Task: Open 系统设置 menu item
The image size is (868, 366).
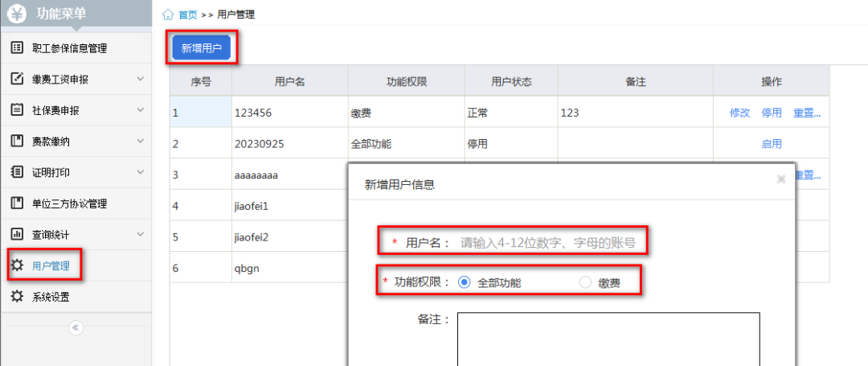Action: point(76,297)
